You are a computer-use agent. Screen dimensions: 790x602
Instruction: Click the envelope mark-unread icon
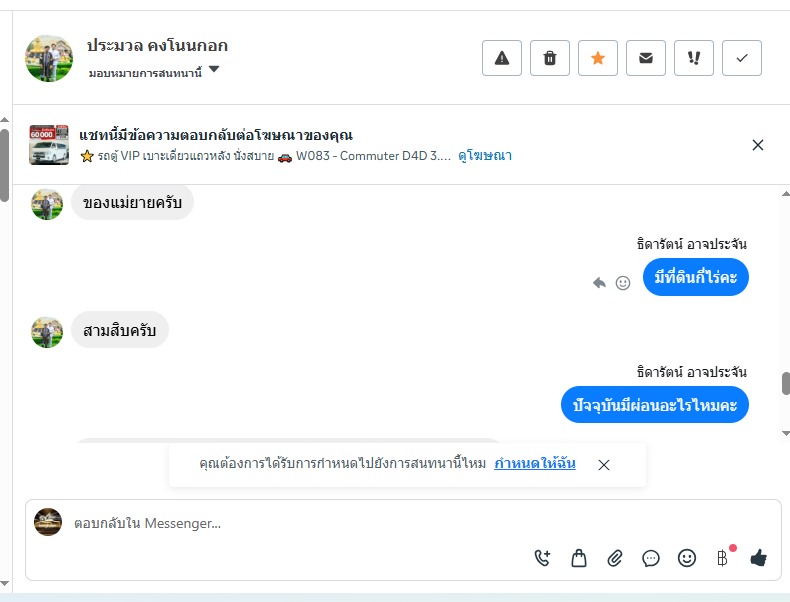[x=646, y=58]
